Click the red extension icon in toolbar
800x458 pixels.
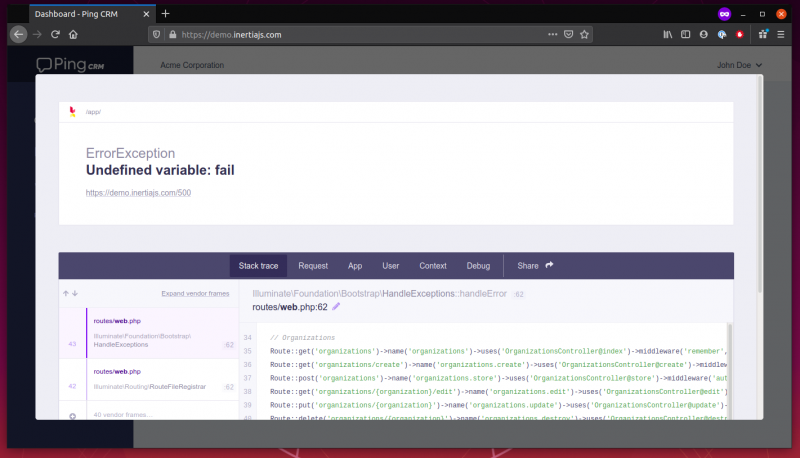[740, 35]
